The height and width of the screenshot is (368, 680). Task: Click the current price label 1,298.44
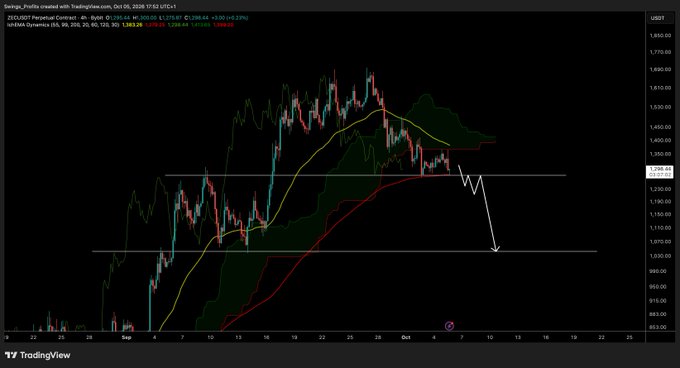click(660, 172)
